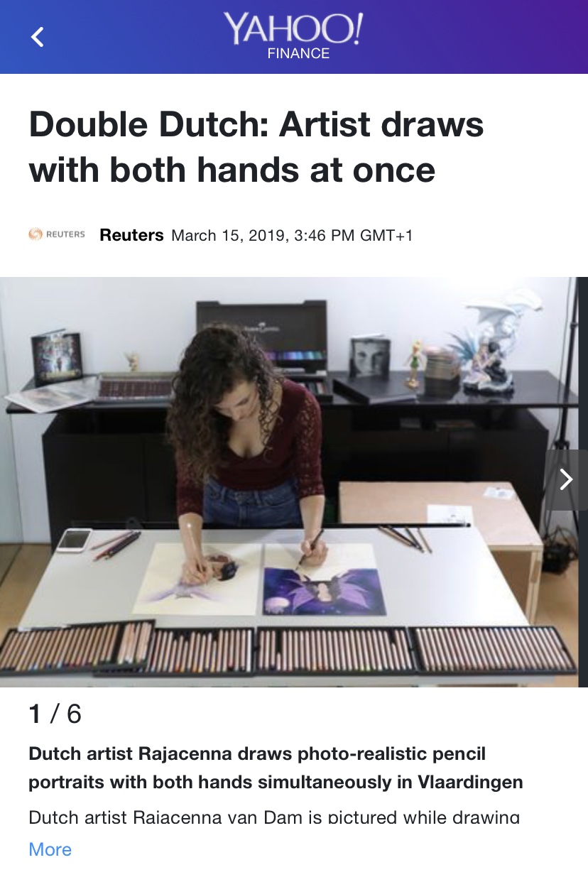Viewport: 588px width, 882px height.
Task: Tap the smartphone lying on the desk
Action: point(74,540)
